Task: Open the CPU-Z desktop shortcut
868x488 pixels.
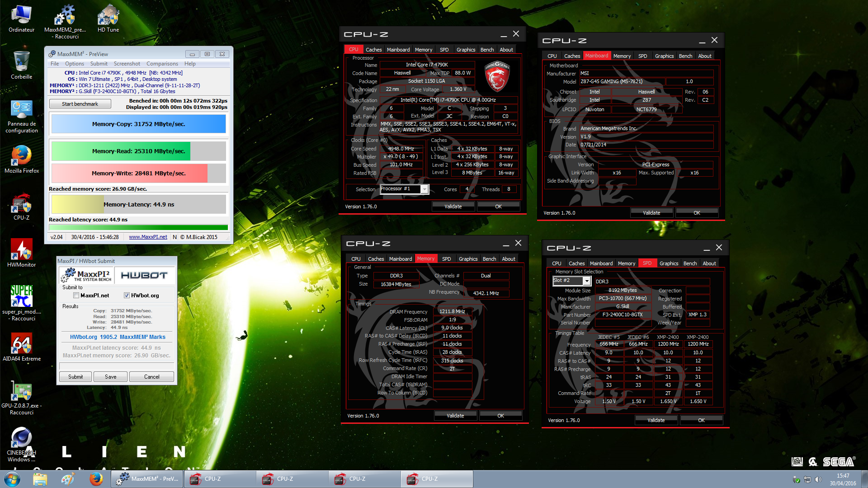Action: (x=21, y=207)
